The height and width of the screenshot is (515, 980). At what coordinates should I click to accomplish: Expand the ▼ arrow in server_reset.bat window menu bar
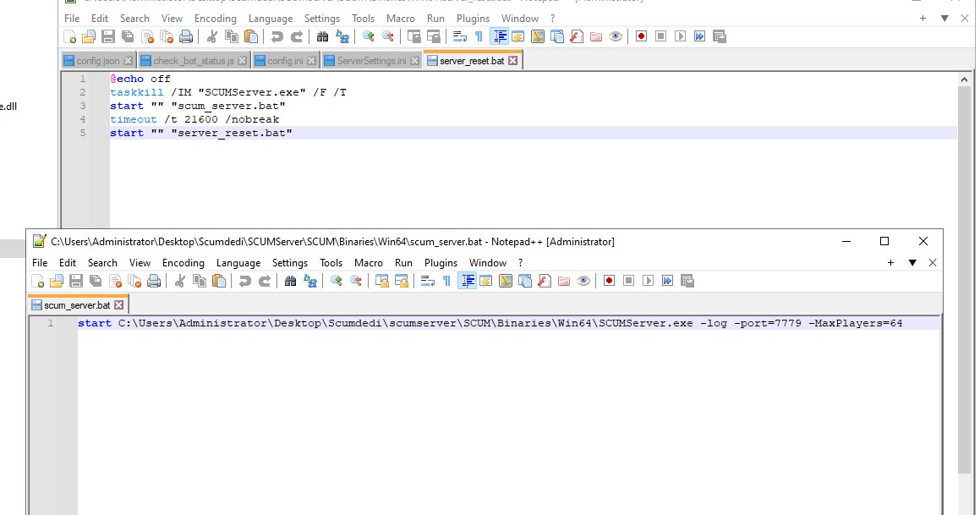(x=944, y=18)
